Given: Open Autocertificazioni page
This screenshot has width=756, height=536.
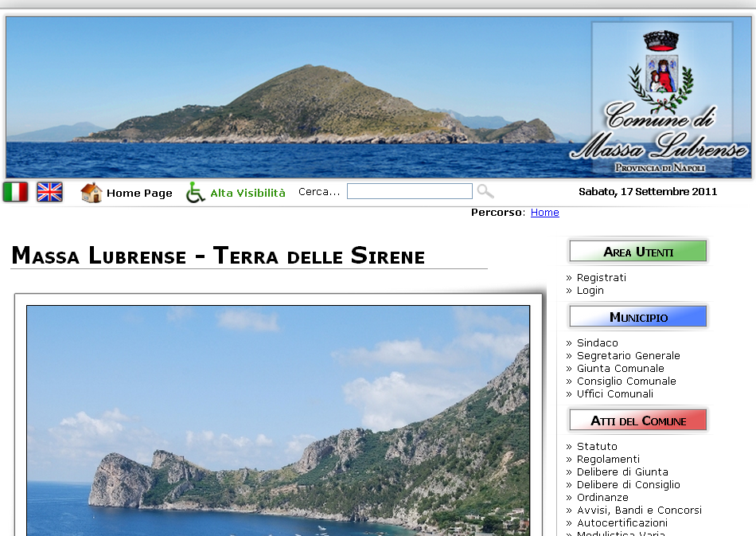Looking at the screenshot, I should click(x=622, y=523).
